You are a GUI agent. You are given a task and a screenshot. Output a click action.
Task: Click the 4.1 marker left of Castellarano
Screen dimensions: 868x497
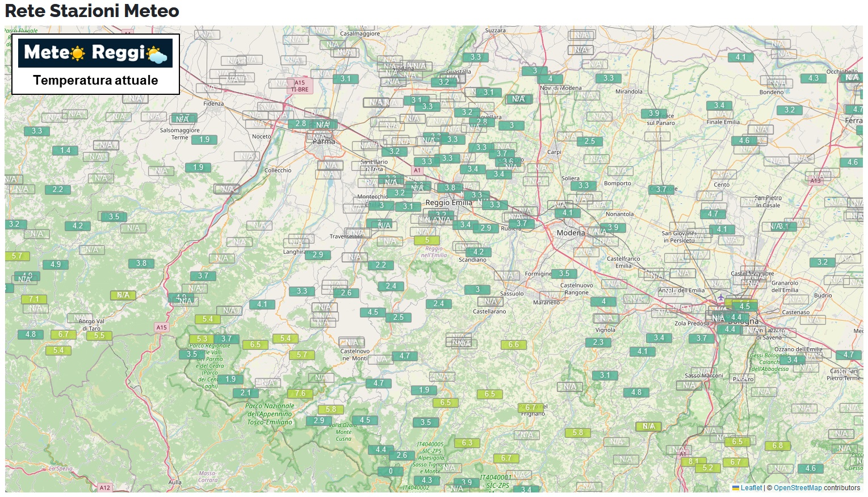coord(262,304)
